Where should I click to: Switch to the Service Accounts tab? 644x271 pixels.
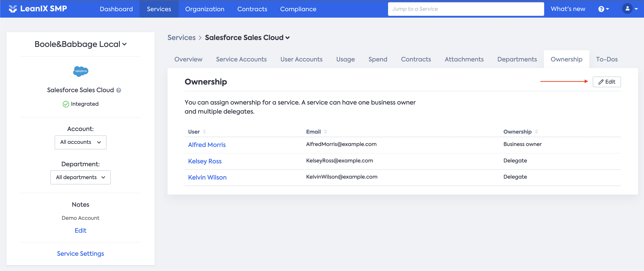241,59
